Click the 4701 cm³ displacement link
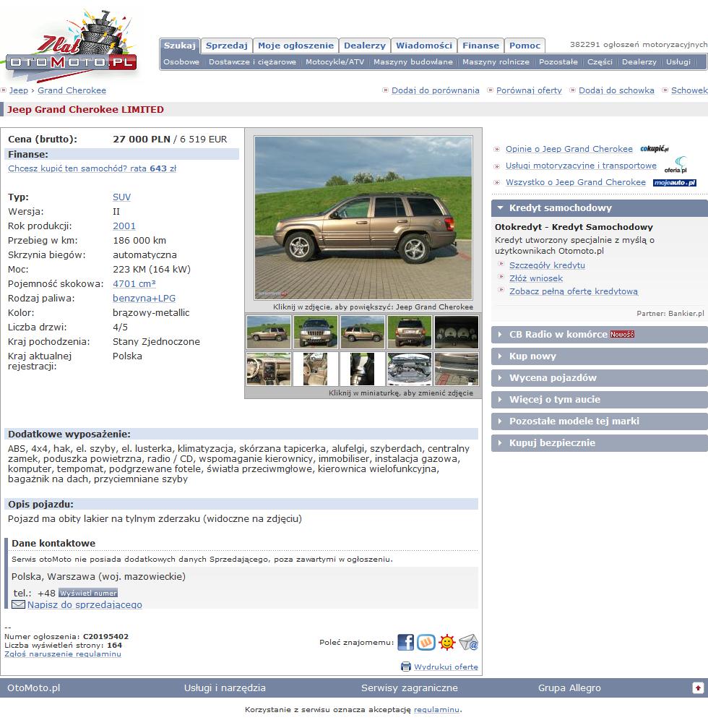708x728 pixels. click(x=134, y=283)
